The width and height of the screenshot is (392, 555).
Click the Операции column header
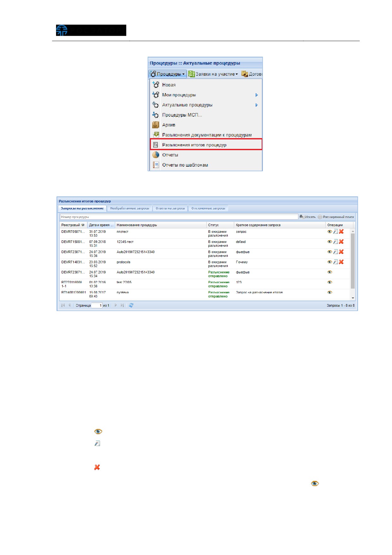click(x=339, y=225)
